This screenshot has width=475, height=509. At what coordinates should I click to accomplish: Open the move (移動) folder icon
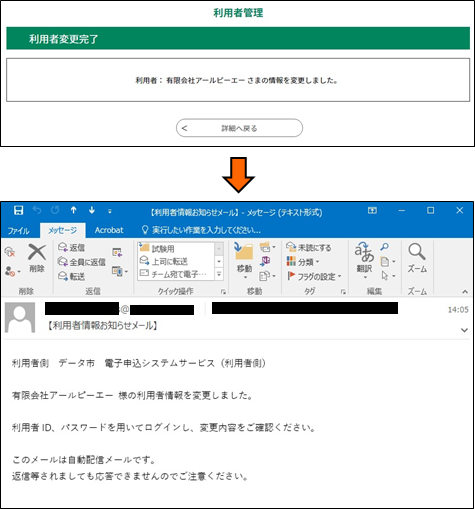244,252
